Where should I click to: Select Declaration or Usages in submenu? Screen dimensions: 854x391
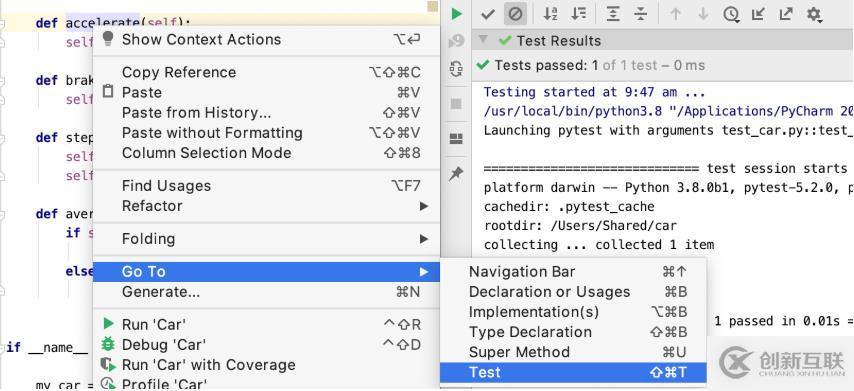pos(574,292)
